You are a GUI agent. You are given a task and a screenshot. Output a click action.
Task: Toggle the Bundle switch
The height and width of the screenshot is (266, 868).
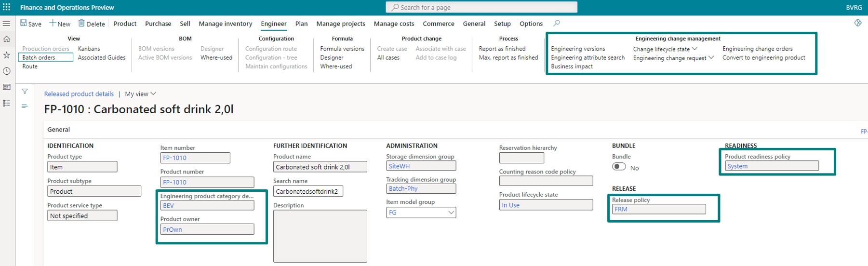619,167
